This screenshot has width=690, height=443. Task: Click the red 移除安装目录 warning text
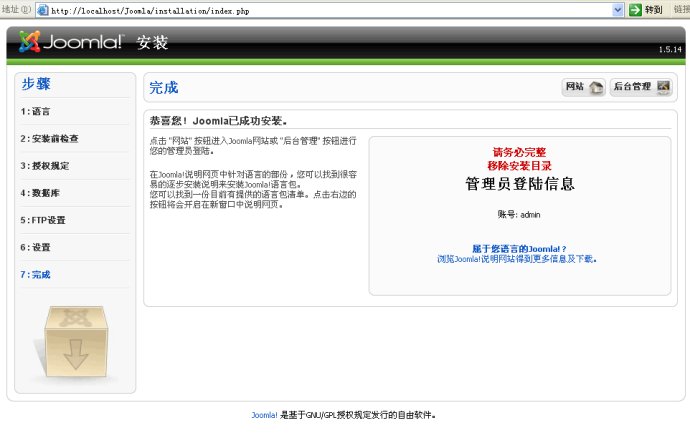click(x=519, y=166)
